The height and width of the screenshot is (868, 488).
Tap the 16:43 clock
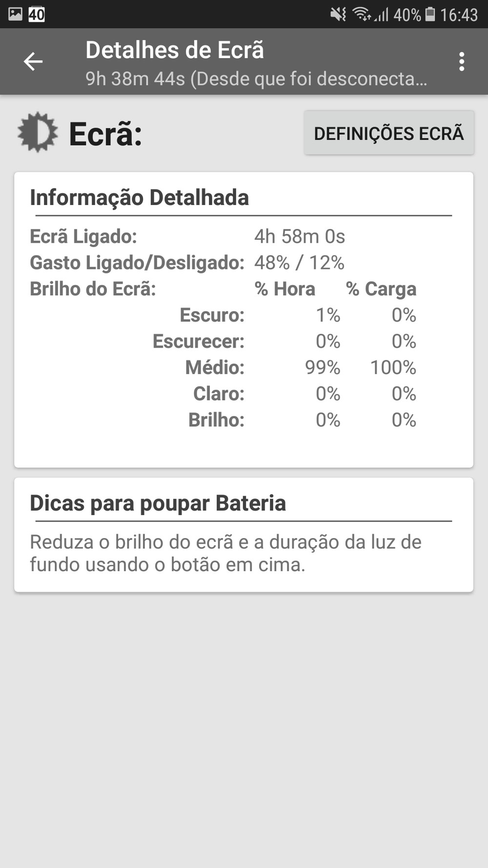(459, 15)
